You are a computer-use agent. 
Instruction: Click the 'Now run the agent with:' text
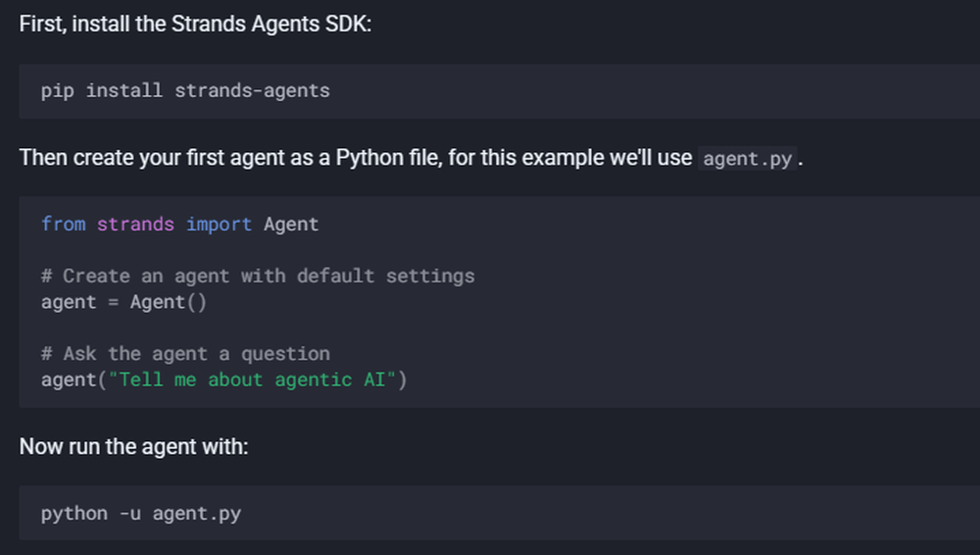(x=133, y=447)
